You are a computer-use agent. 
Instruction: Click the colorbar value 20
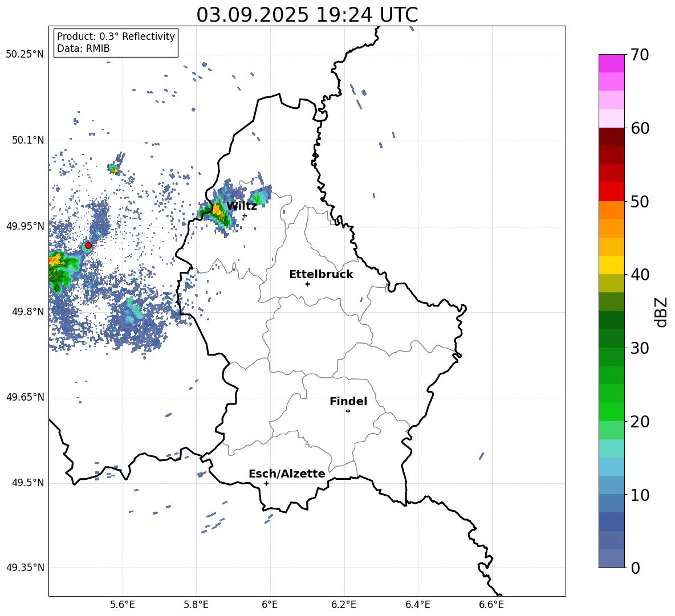639,422
